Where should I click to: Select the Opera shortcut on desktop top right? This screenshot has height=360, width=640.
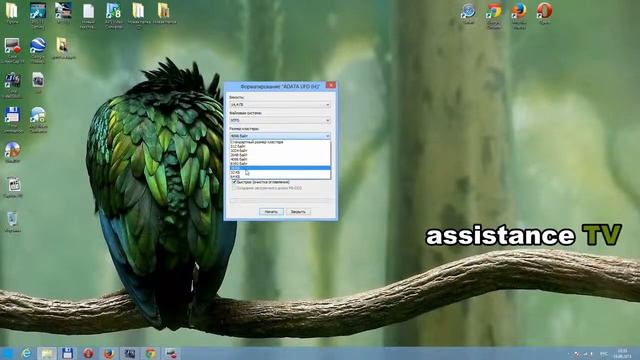coord(544,12)
